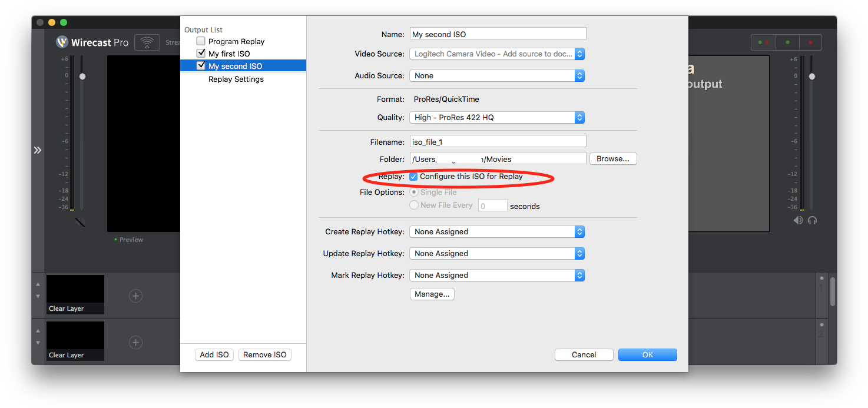Screen dimensions: 868x408
Task: Enable the Program Replay checkbox
Action: (x=201, y=41)
